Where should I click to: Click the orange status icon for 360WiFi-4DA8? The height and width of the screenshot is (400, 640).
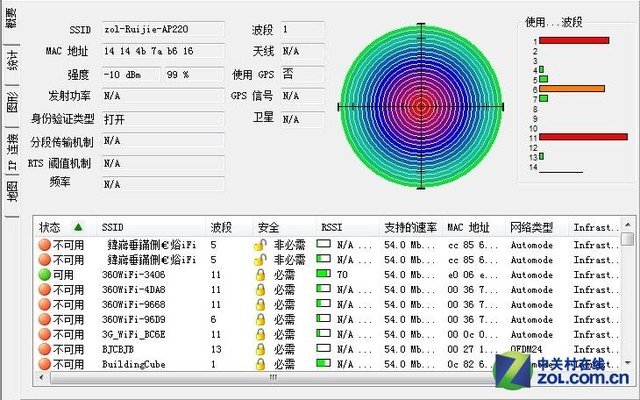pyautogui.click(x=44, y=290)
